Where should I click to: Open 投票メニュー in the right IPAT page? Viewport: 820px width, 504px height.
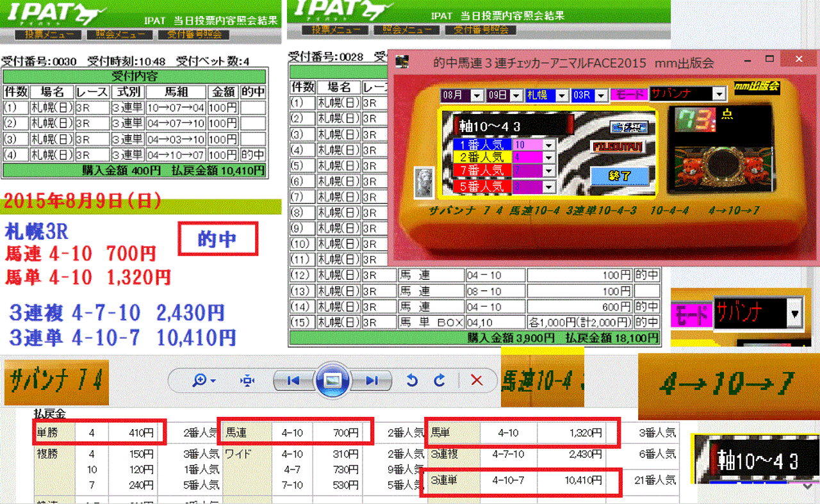pyautogui.click(x=334, y=30)
